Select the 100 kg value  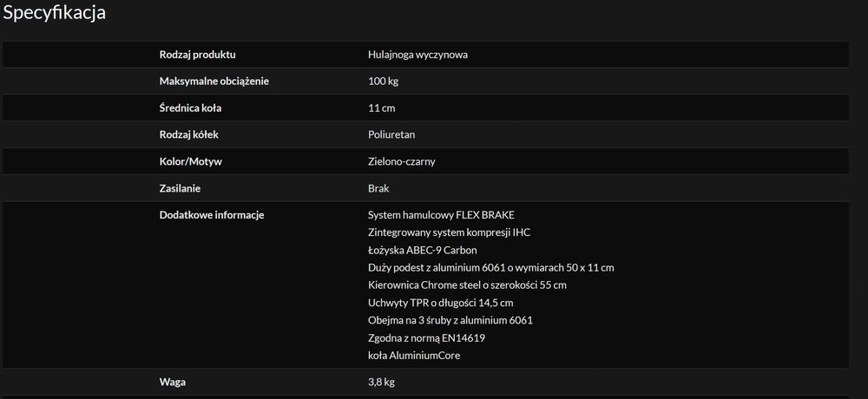[x=384, y=82]
